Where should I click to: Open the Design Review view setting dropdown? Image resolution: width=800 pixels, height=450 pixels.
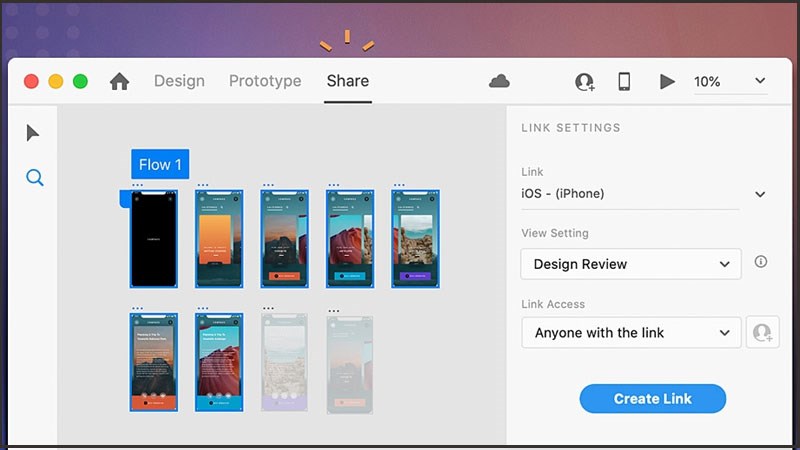click(x=631, y=264)
